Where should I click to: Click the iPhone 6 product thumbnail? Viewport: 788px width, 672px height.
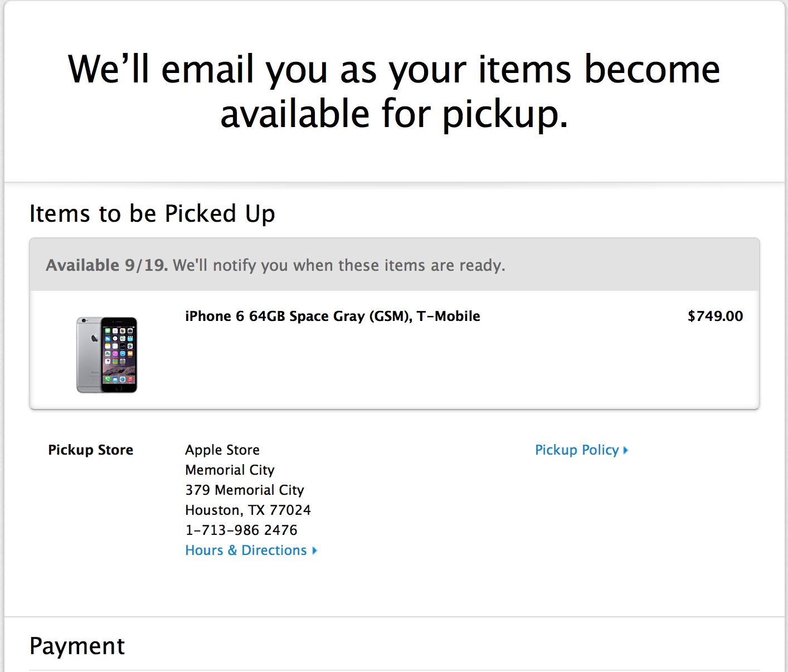(106, 355)
